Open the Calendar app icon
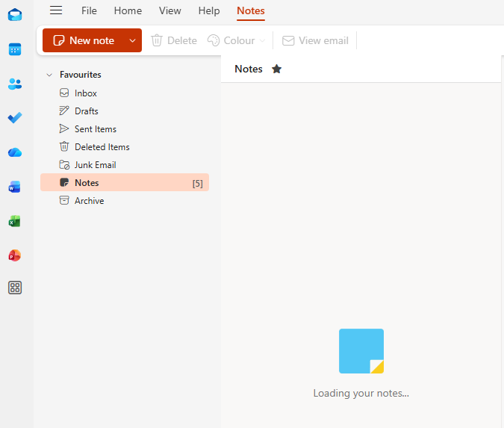 click(15, 49)
